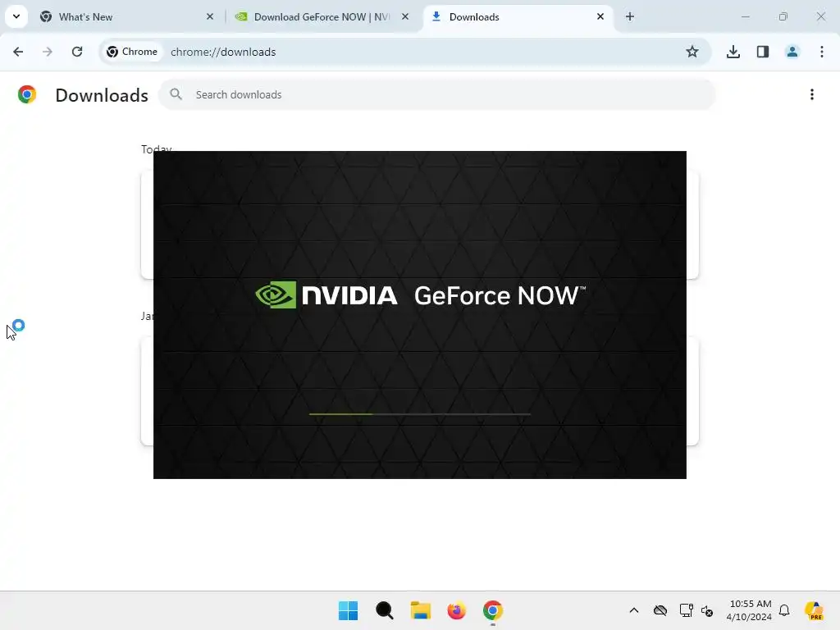Open Windows taskbar search
840x630 pixels.
(385, 610)
